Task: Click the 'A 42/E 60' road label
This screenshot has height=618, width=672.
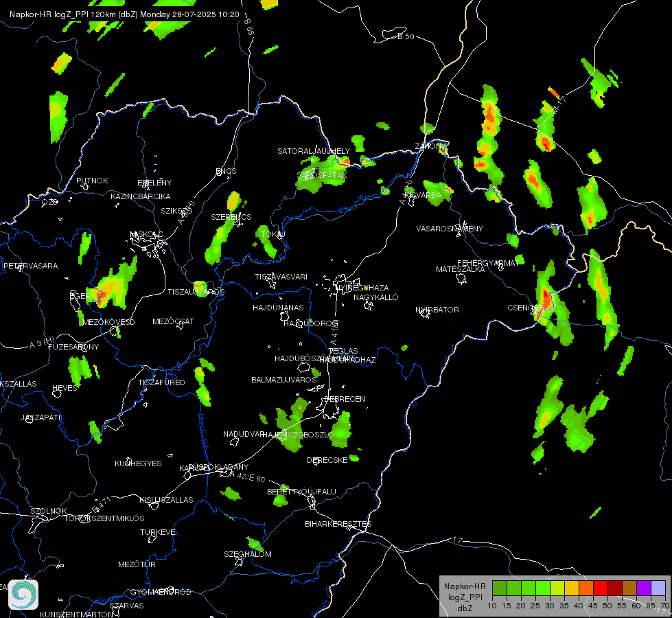Action: tap(248, 477)
